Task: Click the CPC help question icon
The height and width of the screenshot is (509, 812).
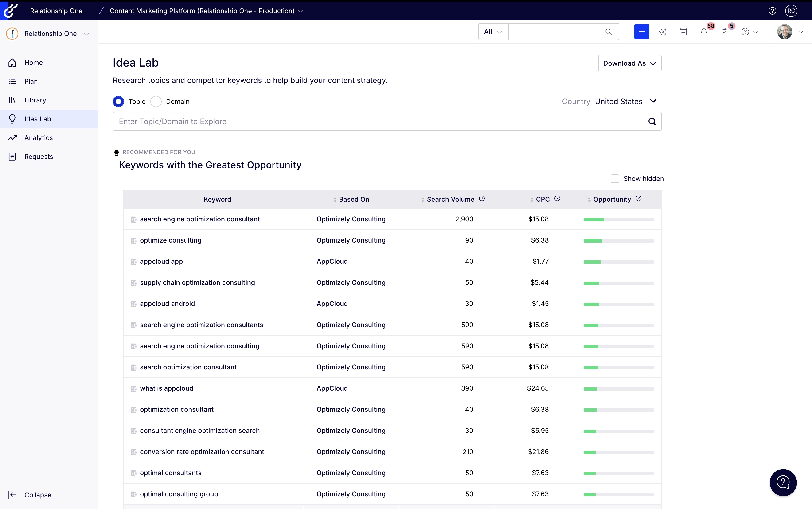Action: tap(557, 199)
